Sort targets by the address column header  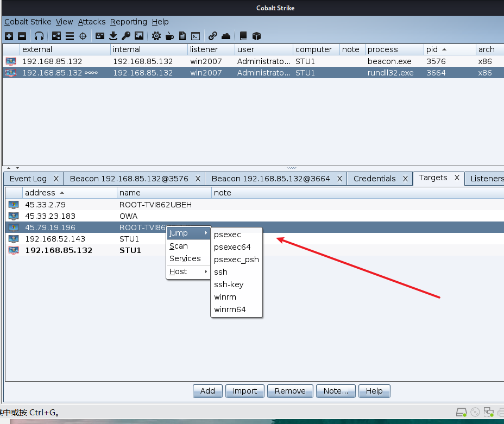pyautogui.click(x=70, y=193)
